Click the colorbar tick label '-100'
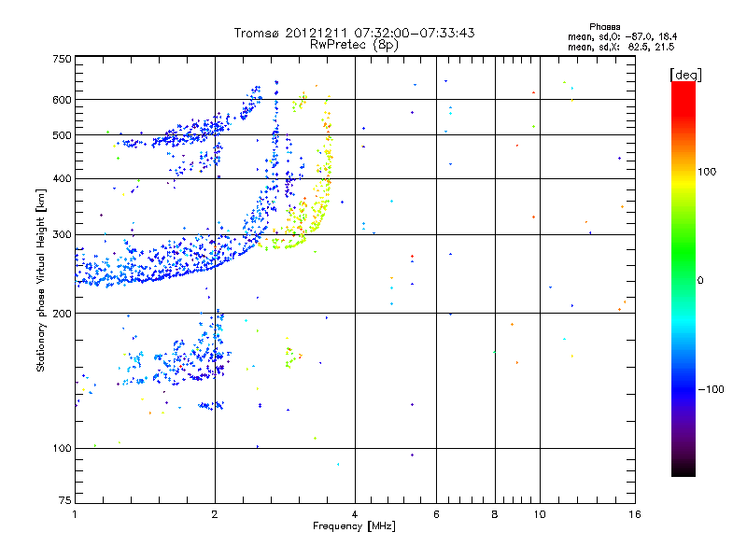 coord(712,389)
